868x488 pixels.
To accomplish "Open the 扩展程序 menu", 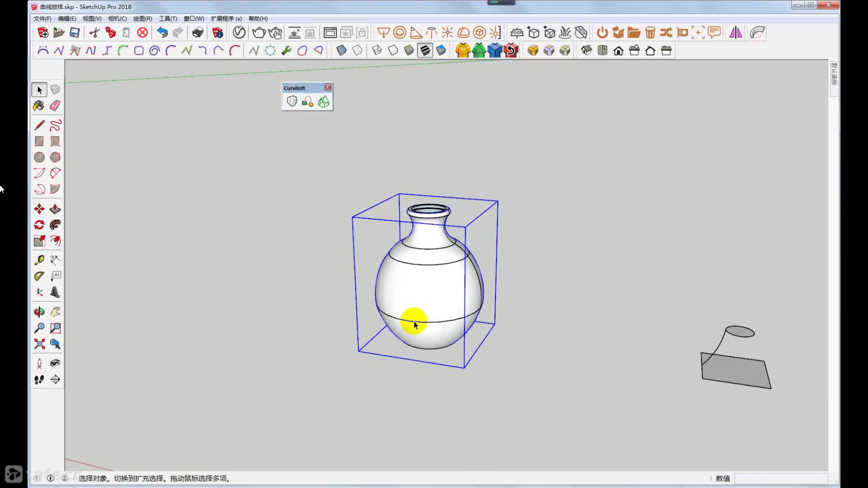I will (x=226, y=19).
